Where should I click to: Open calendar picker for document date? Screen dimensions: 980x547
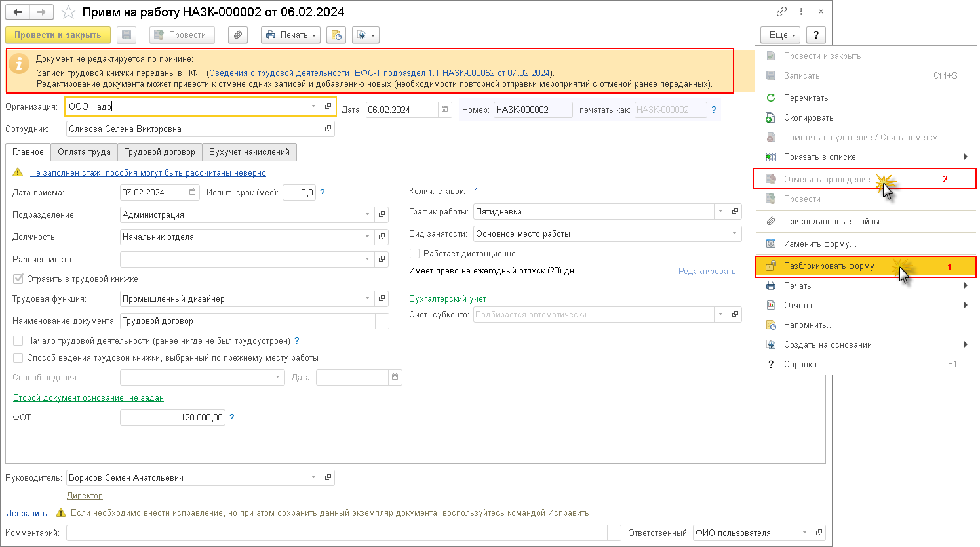point(445,110)
